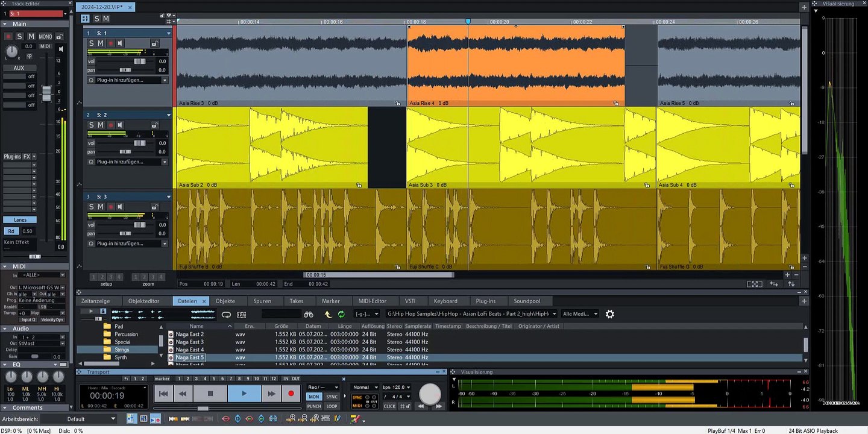Toggle the LOOP button in Transport

click(x=332, y=406)
